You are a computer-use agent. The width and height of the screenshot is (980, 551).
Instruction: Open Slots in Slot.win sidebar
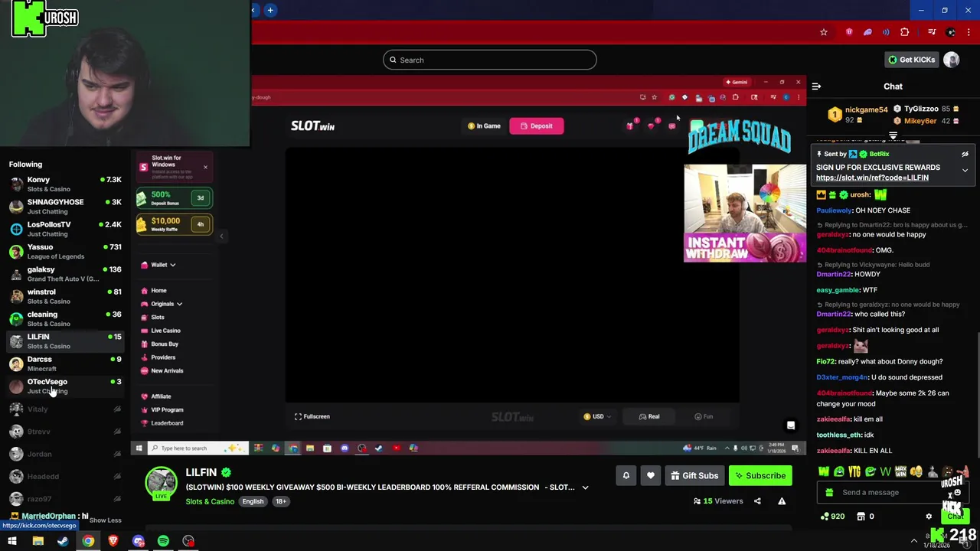pyautogui.click(x=153, y=318)
